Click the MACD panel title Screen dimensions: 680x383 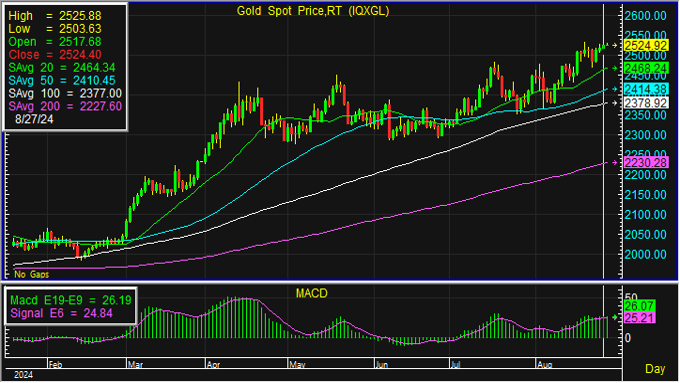pyautogui.click(x=311, y=294)
